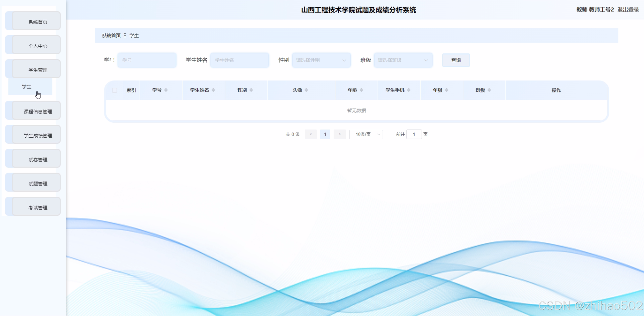Image resolution: width=644 pixels, height=316 pixels.
Task: Sort by 班级 column arrows
Action: point(489,90)
